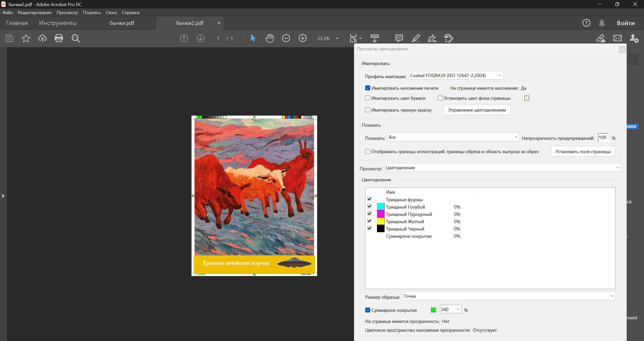Click the current page number field
Viewport: 644px width, 341px height.
[x=218, y=39]
